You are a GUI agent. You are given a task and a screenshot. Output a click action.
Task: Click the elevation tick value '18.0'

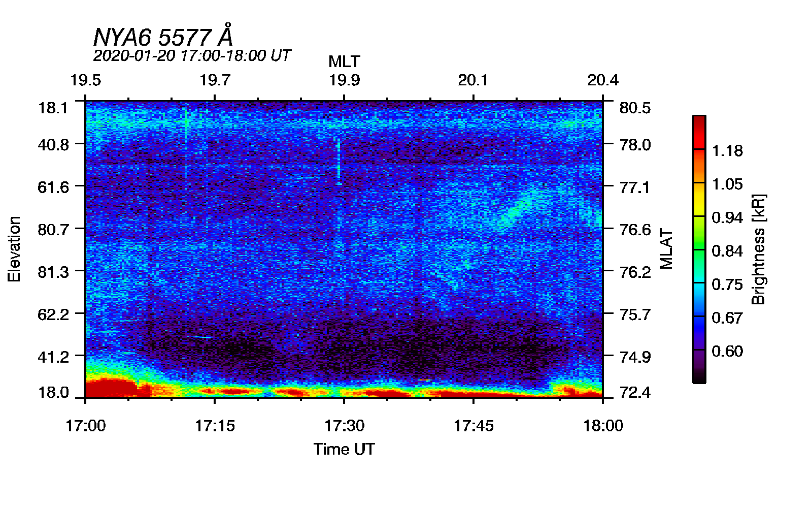[x=54, y=392]
